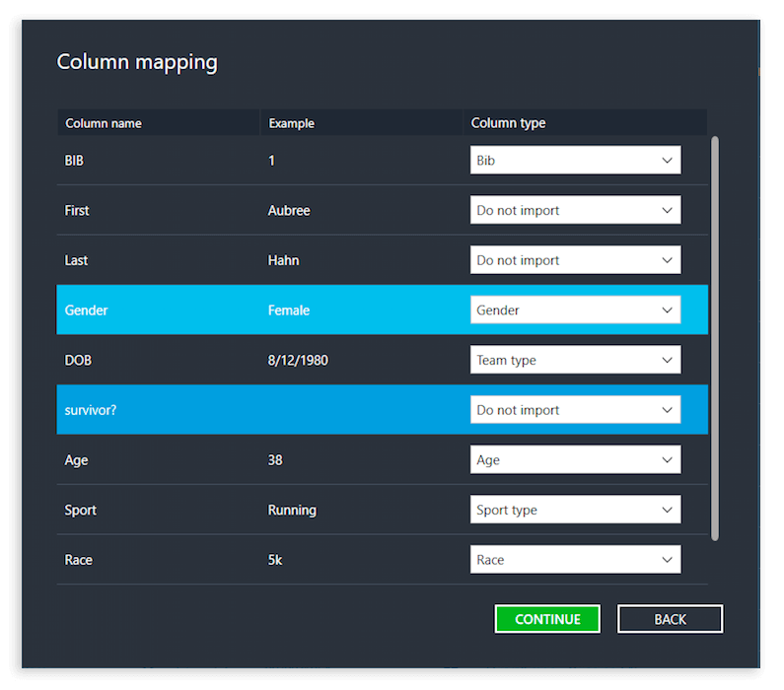Image resolution: width=784 pixels, height=690 pixels.
Task: Open the Sport type dropdown
Action: point(575,510)
